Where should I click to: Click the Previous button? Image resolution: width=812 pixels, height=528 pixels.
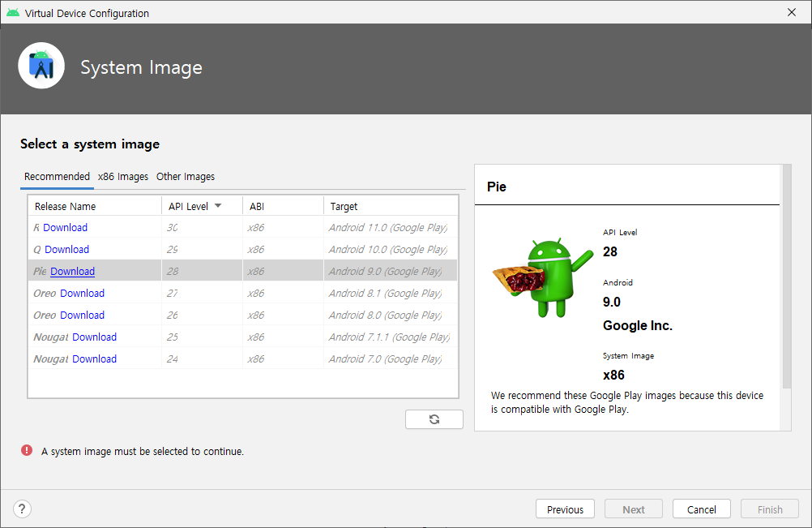pos(565,509)
